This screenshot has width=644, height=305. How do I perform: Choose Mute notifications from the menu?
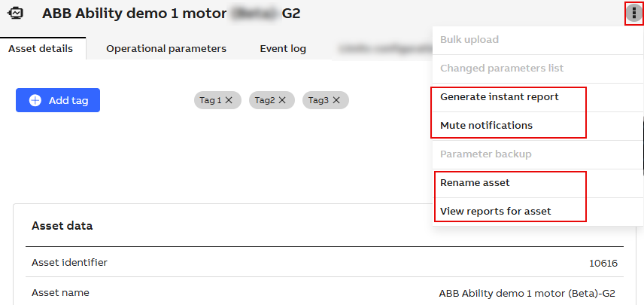487,126
